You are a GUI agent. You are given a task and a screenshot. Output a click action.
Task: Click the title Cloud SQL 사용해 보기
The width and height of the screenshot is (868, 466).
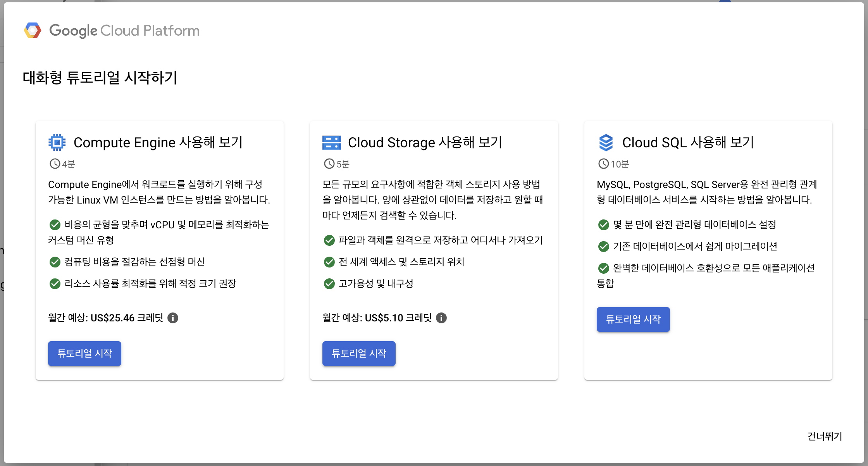(688, 142)
